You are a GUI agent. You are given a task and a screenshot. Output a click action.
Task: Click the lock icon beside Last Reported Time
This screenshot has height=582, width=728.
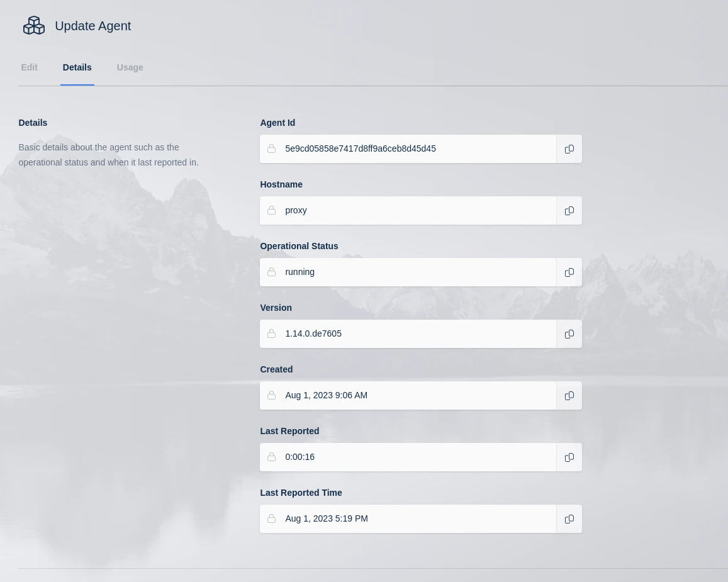tap(271, 518)
